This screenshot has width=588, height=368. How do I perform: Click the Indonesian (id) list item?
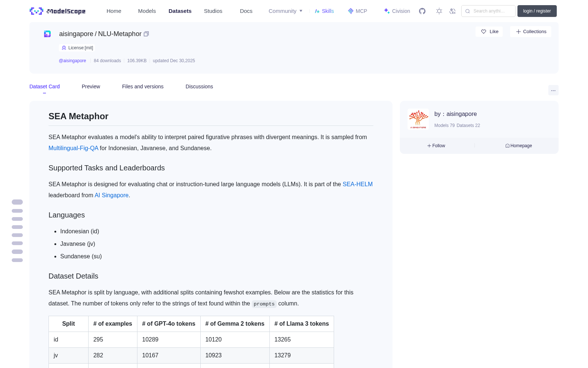(80, 231)
